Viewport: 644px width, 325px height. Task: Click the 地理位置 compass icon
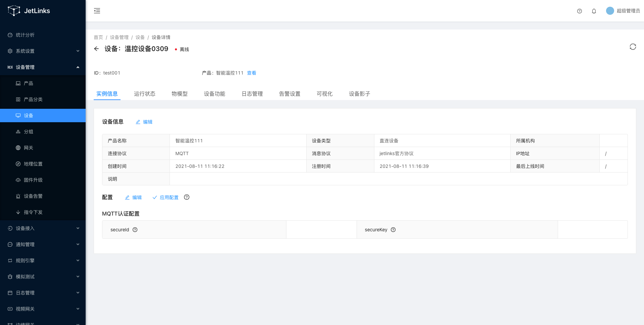pos(18,164)
